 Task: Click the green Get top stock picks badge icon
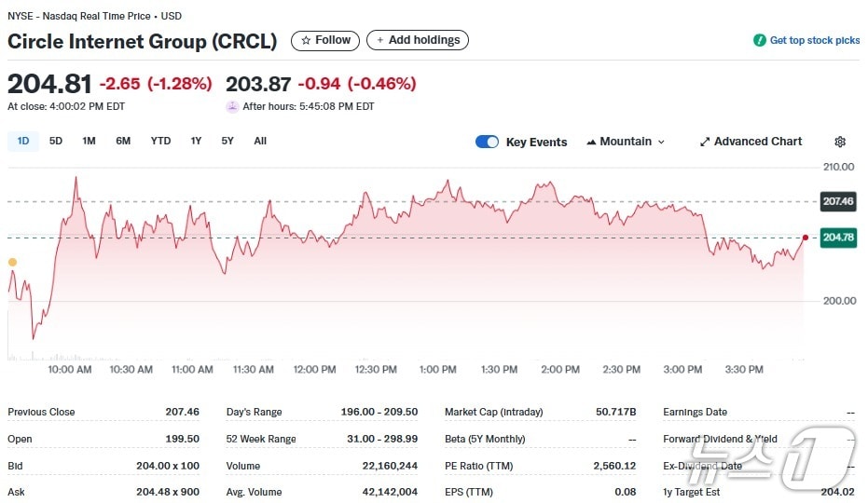tap(760, 41)
